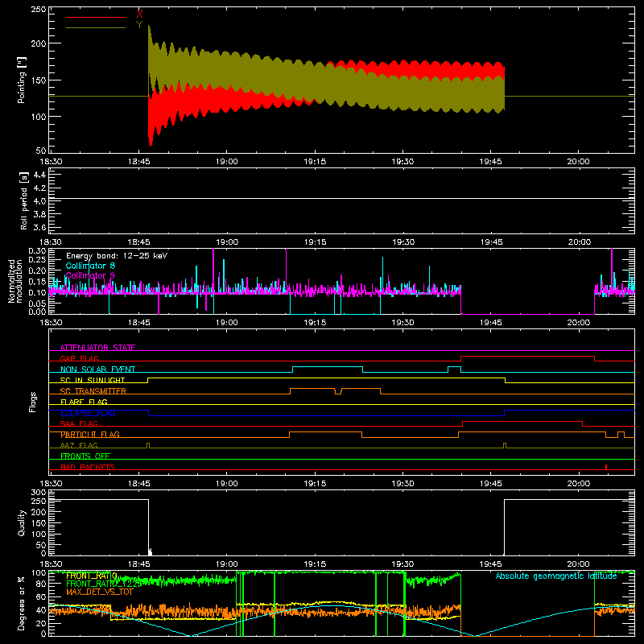Click the ATTENUATOR_STATE flag label
This screenshot has height=644, width=644.
click(97, 348)
